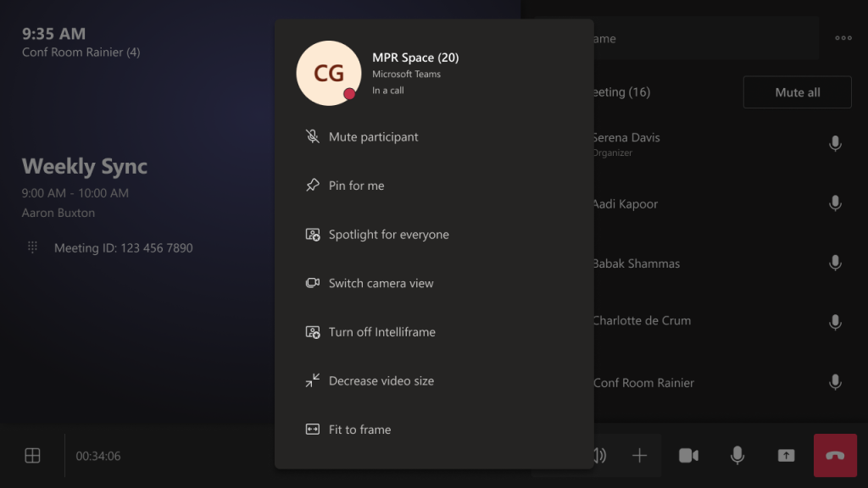The height and width of the screenshot is (488, 868).
Task: Mute Conf Room Rainier's microphone
Action: click(835, 383)
